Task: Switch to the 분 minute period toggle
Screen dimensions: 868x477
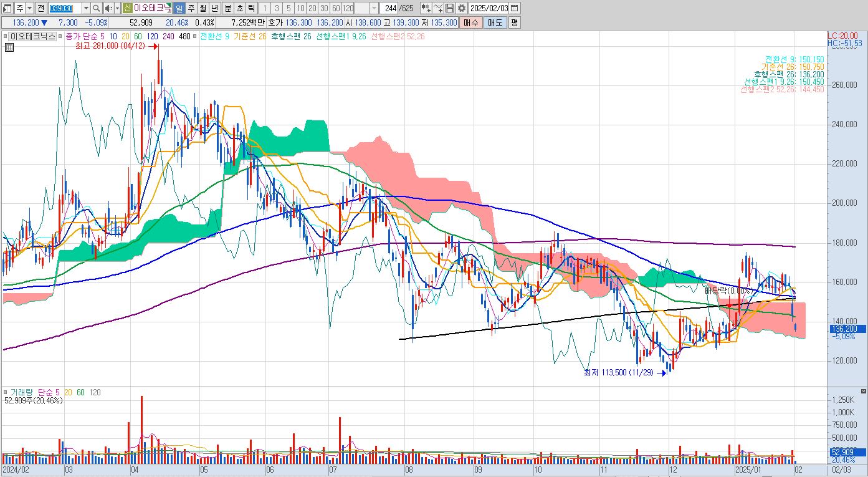Action: [x=227, y=8]
